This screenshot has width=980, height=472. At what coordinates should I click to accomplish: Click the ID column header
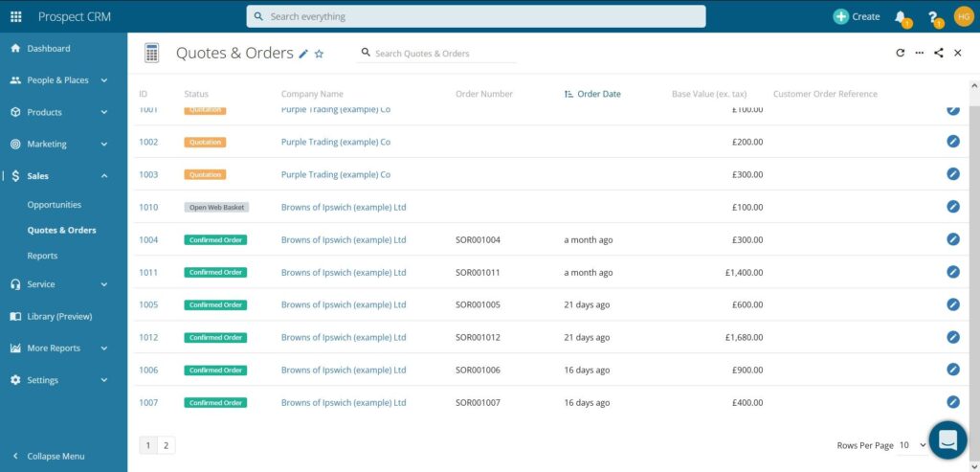coord(144,95)
